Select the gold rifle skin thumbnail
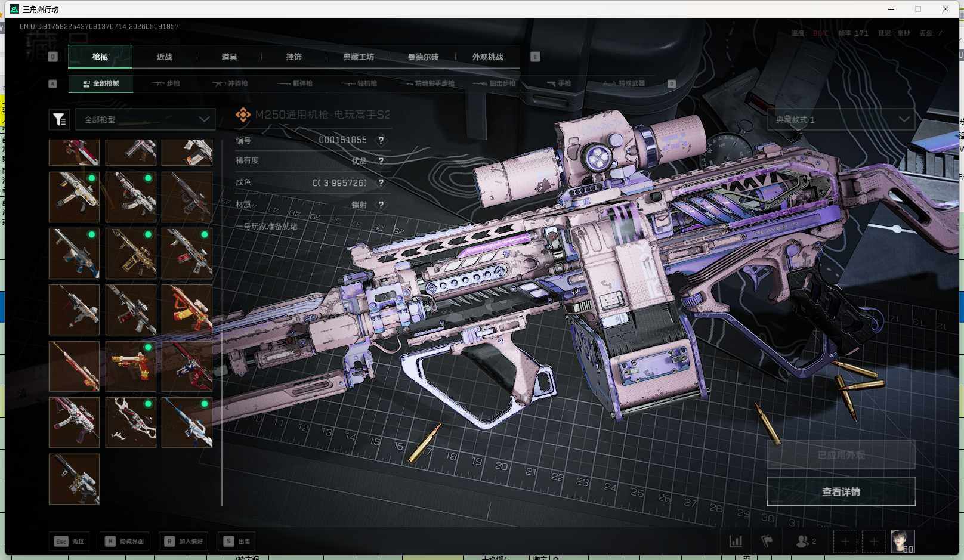 coord(131,253)
